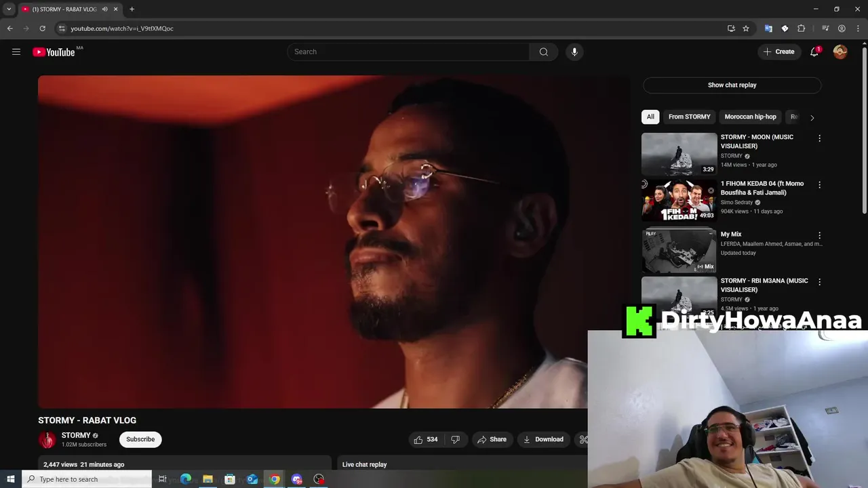Click the Share button
Image resolution: width=868 pixels, height=488 pixels.
492,439
